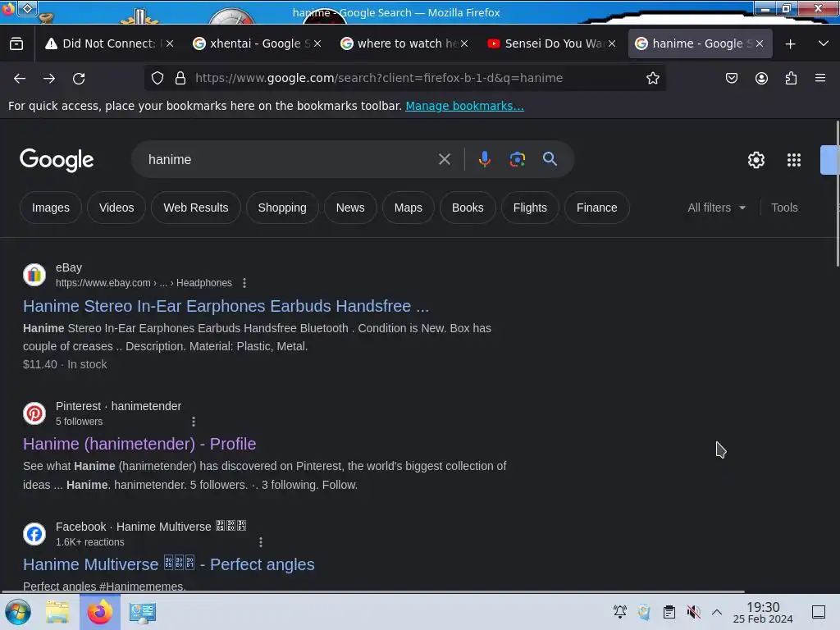The width and height of the screenshot is (840, 630).
Task: Reload the current page
Action: click(x=79, y=78)
